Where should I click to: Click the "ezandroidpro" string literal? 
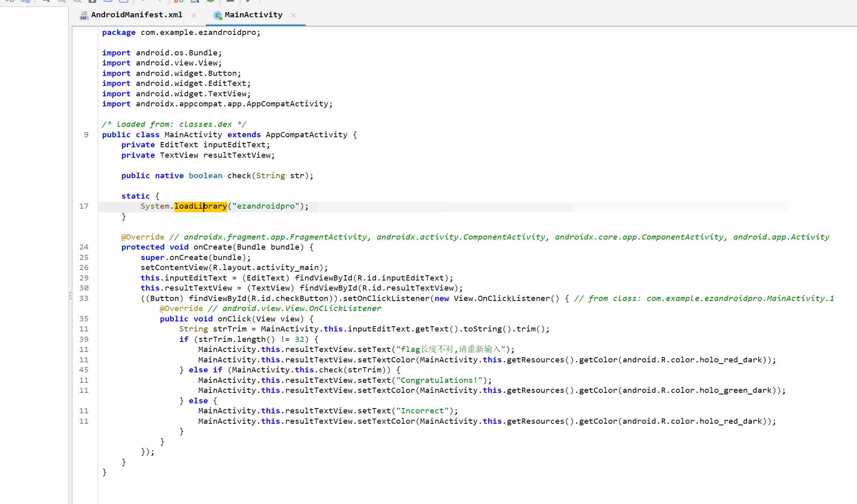[x=266, y=206]
